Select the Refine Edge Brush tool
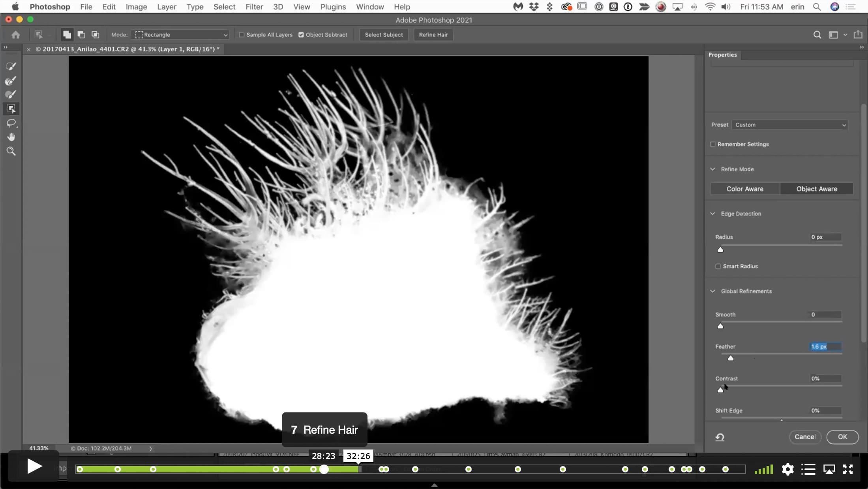868x489 pixels. (x=11, y=81)
